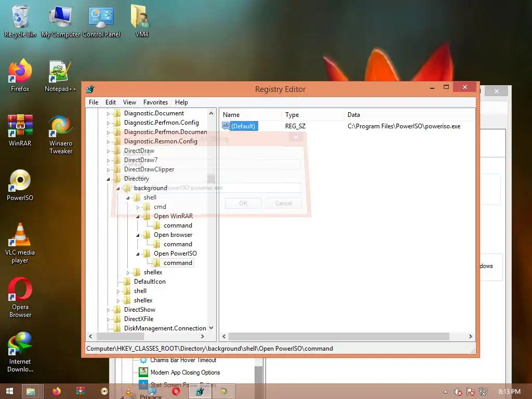Open File Explorer from the taskbar
The width and height of the screenshot is (532, 399).
(x=31, y=391)
